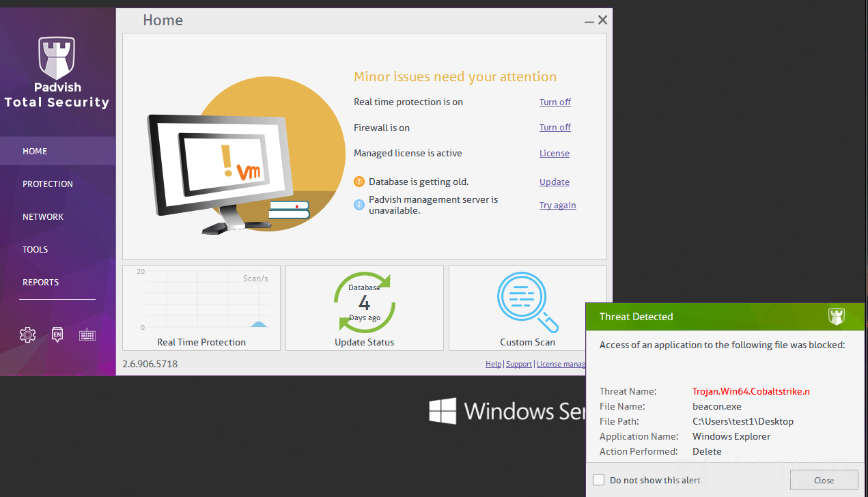Open the License link for managed license
Image resolution: width=868 pixels, height=497 pixels.
pos(555,153)
